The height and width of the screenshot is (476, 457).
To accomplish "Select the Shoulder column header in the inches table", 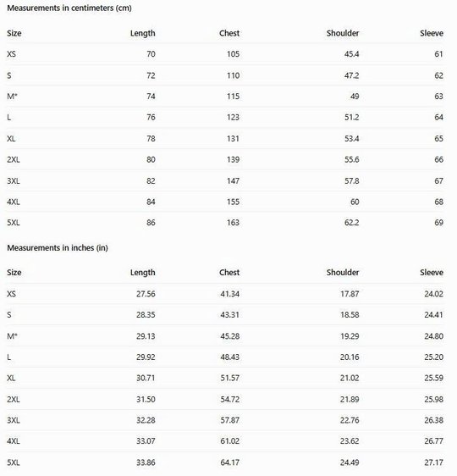I will click(343, 273).
